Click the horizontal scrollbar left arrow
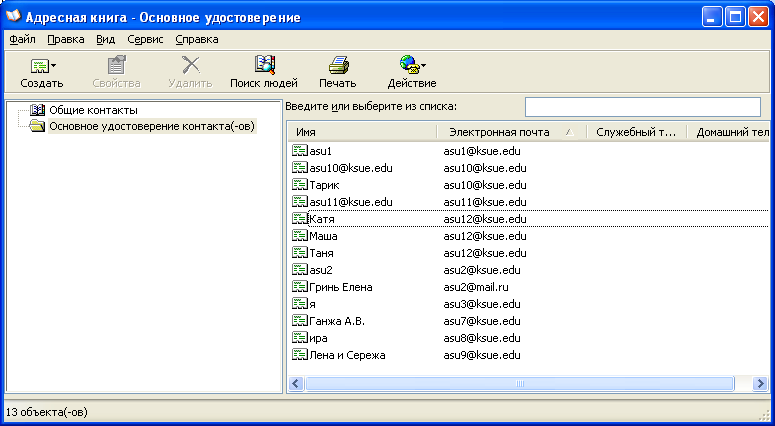775x426 pixels. pos(297,383)
